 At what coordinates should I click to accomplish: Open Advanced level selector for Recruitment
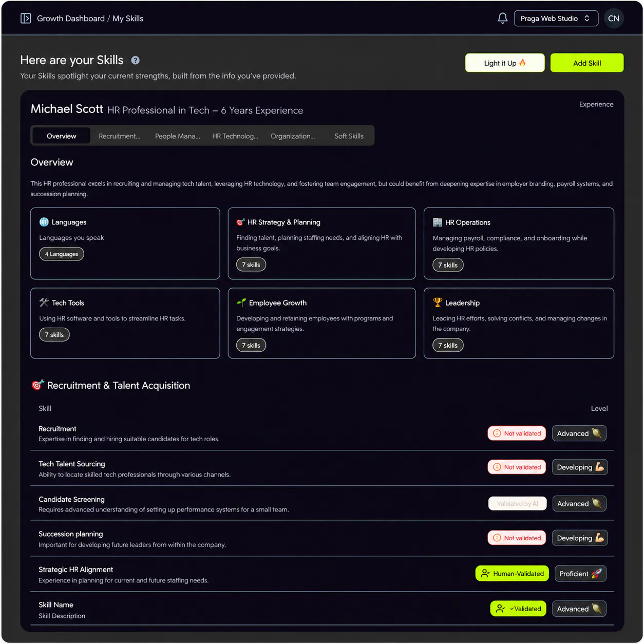coord(579,433)
